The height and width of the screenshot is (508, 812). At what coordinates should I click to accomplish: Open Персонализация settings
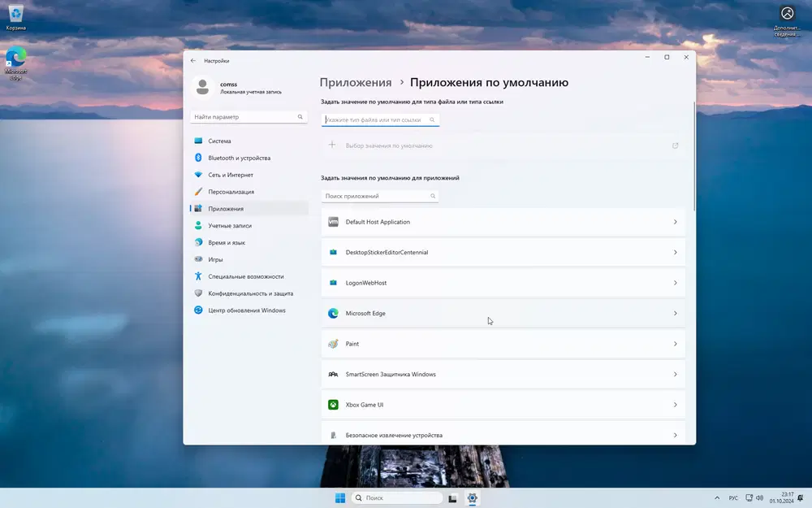249,191
